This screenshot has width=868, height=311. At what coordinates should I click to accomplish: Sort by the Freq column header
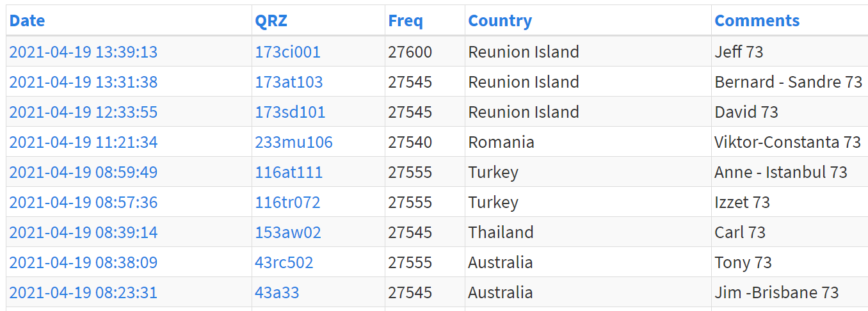click(405, 20)
